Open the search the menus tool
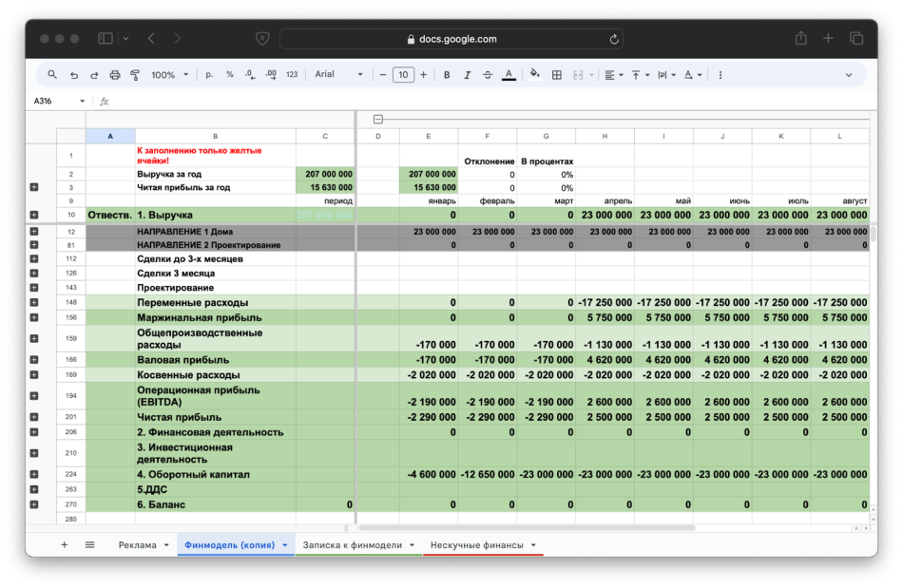Viewport: 903px width, 588px height. tap(52, 75)
